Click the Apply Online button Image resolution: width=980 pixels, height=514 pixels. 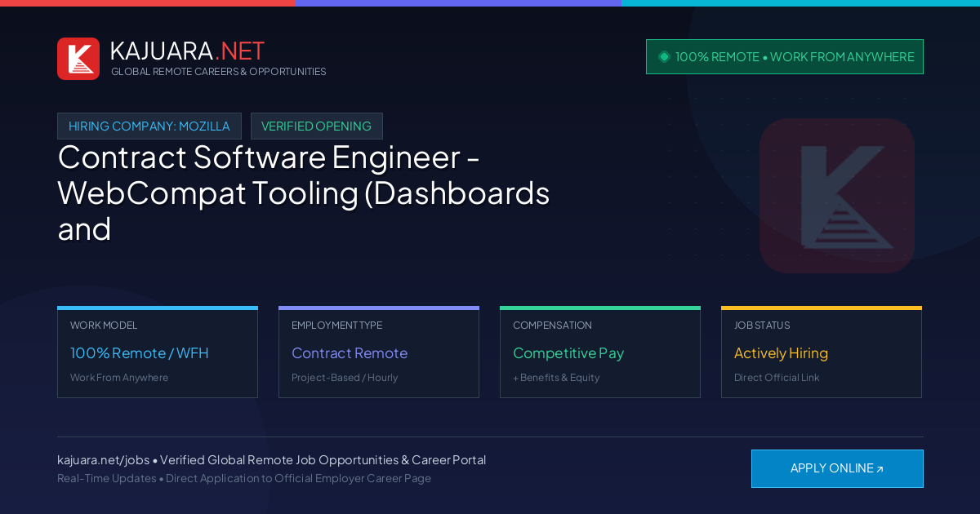837,468
